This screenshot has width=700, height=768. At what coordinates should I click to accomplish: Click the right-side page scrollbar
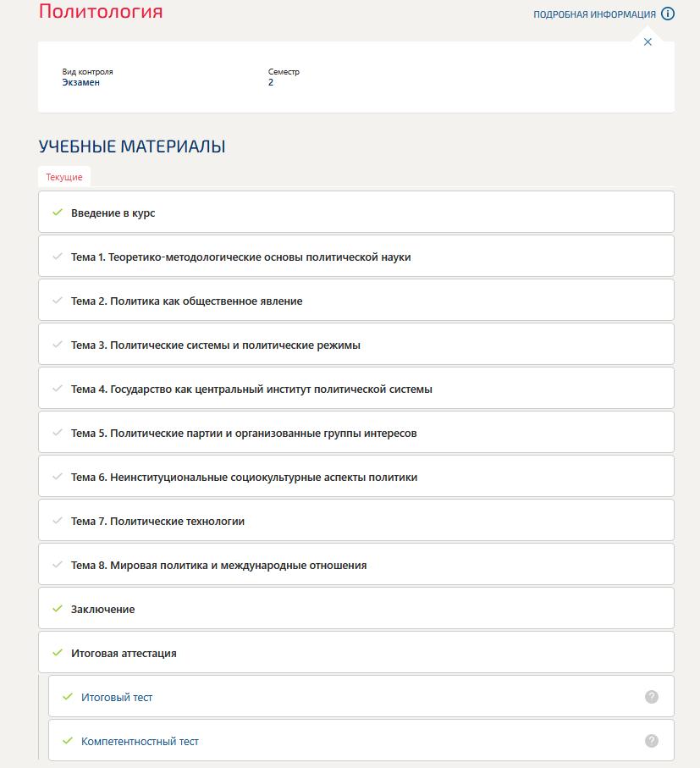(696, 381)
